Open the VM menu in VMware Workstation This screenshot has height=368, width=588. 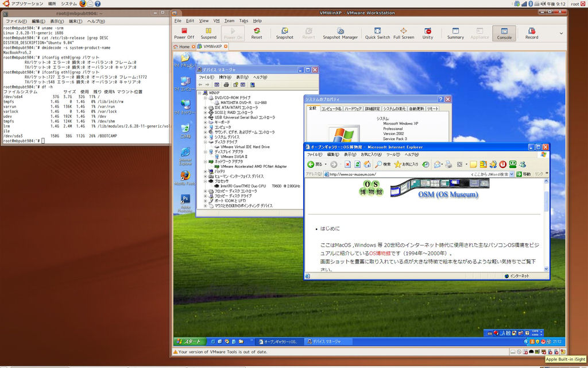point(216,21)
